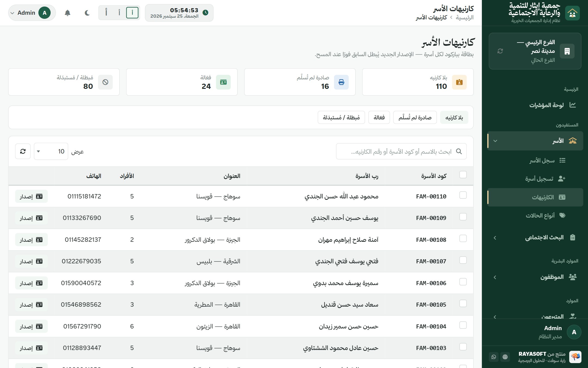588x368 pixels.
Task: Select the medium font size option
Action: click(x=119, y=13)
